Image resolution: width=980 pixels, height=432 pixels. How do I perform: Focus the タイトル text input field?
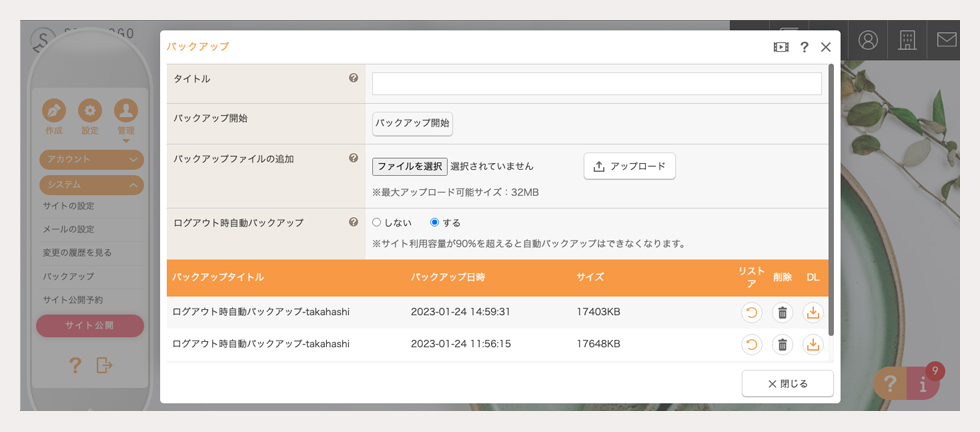coord(597,84)
